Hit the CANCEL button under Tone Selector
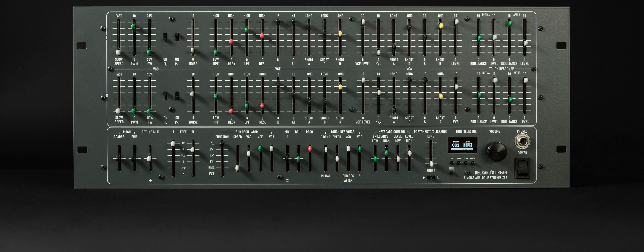Viewport: 644px width, 252px height. pos(473,163)
